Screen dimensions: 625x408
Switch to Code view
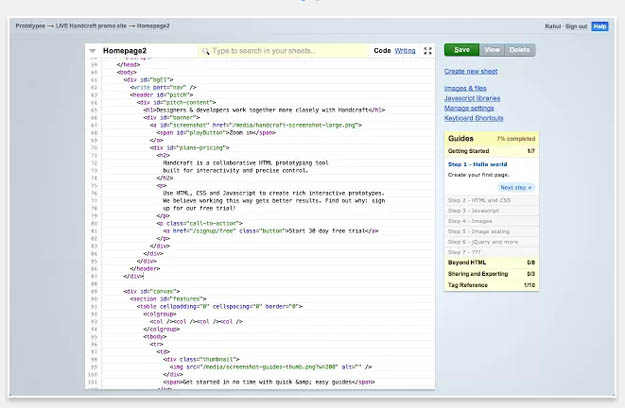[382, 51]
